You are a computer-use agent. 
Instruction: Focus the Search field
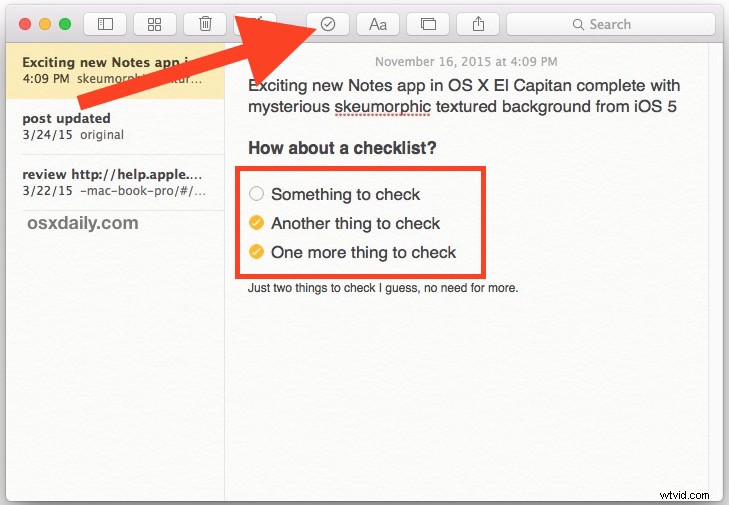(610, 24)
